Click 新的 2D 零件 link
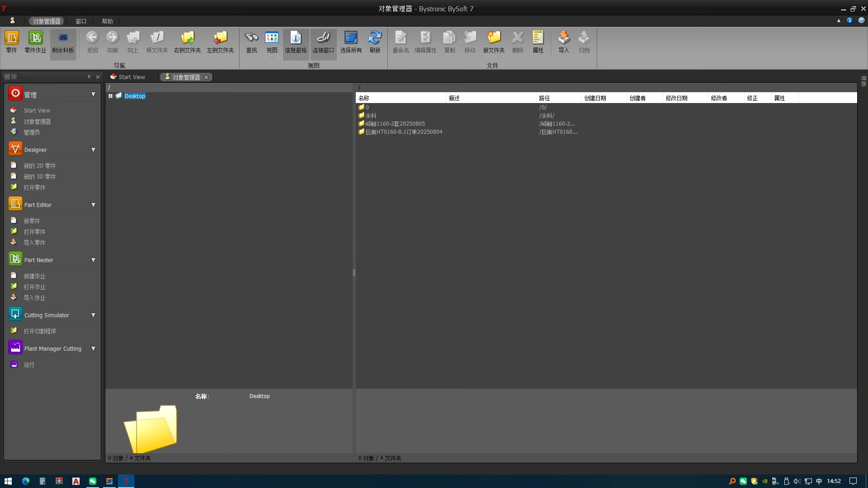This screenshot has width=868, height=488. pos(40,166)
